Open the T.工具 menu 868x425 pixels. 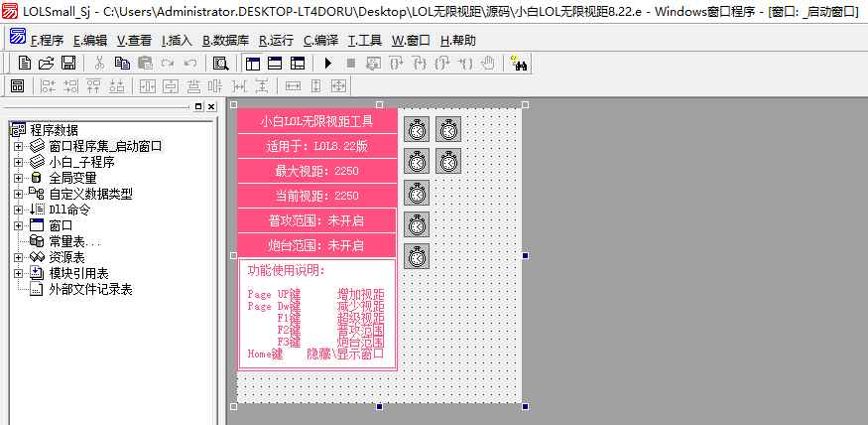[x=365, y=41]
